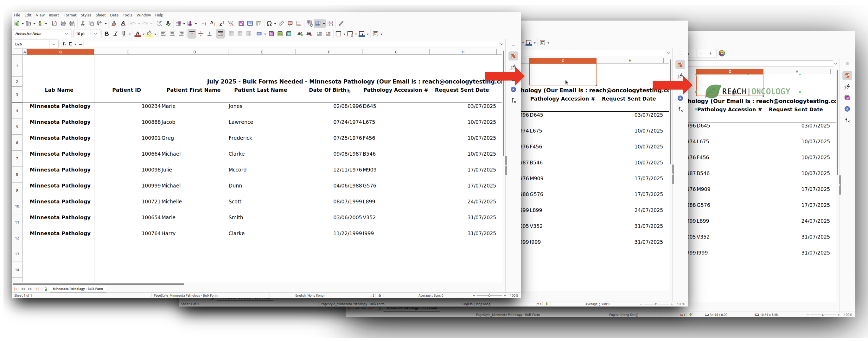Open Function Wizard fx icon
The height and width of the screenshot is (341, 868).
(64, 44)
